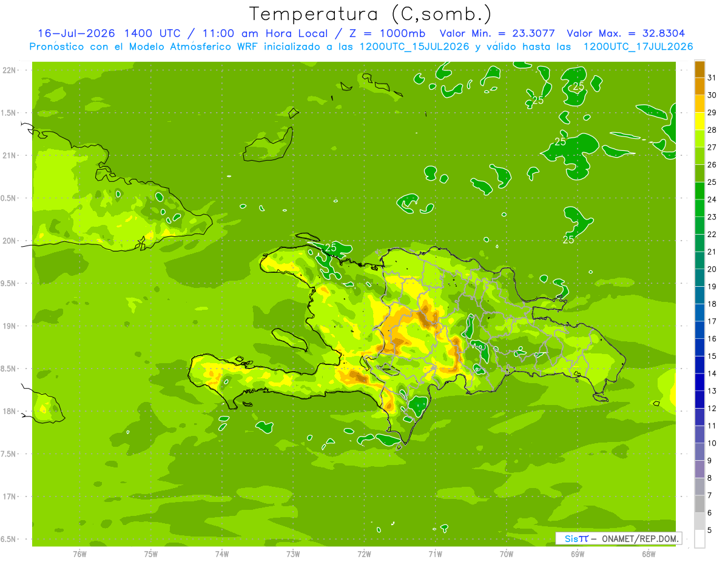728x562 pixels.
Task: Pick the lime legend swatch between 27 and 28
Action: pyautogui.click(x=699, y=139)
